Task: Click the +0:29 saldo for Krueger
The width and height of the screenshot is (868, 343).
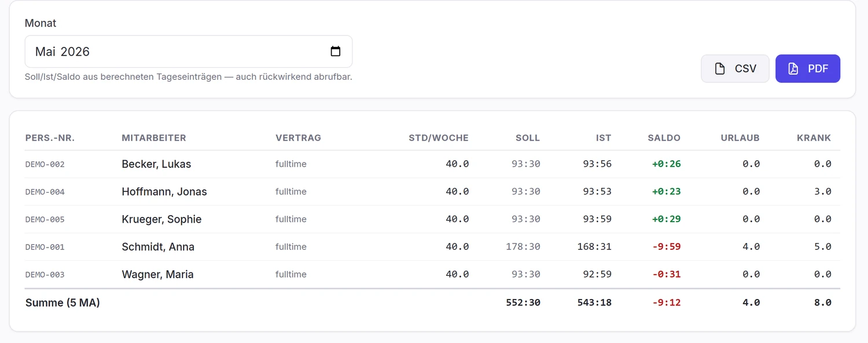Action: [x=667, y=219]
